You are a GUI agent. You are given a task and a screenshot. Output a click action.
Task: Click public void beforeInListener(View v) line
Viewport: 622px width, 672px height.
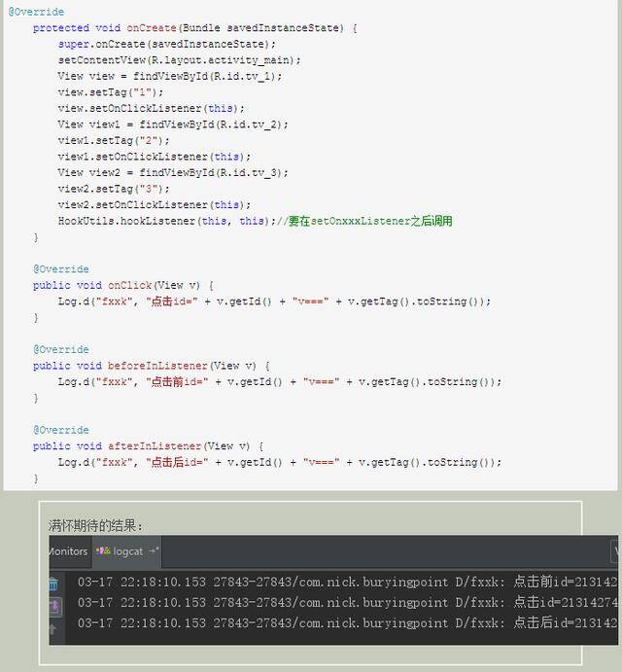(x=152, y=366)
